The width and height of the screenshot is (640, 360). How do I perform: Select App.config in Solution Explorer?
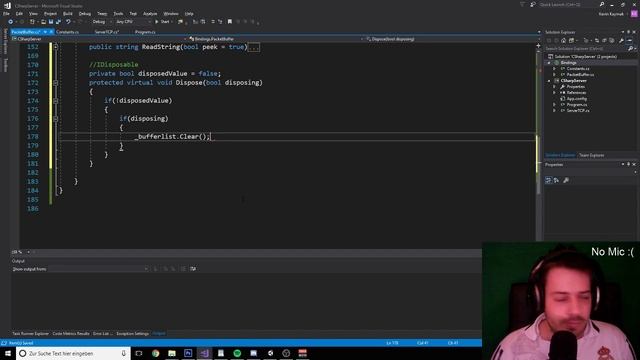pos(576,98)
